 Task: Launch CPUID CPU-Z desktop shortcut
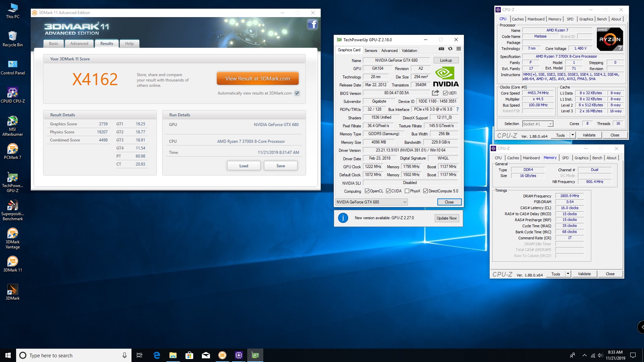(x=13, y=95)
